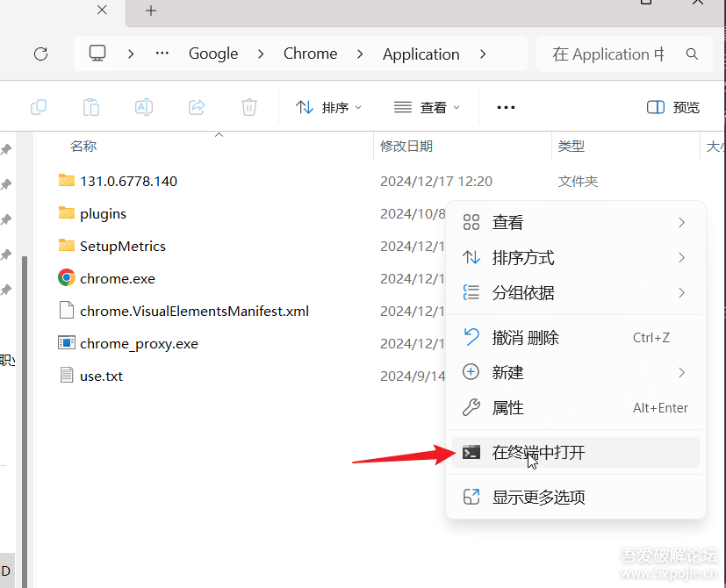Click the 文件夹 type cell

pyautogui.click(x=578, y=181)
